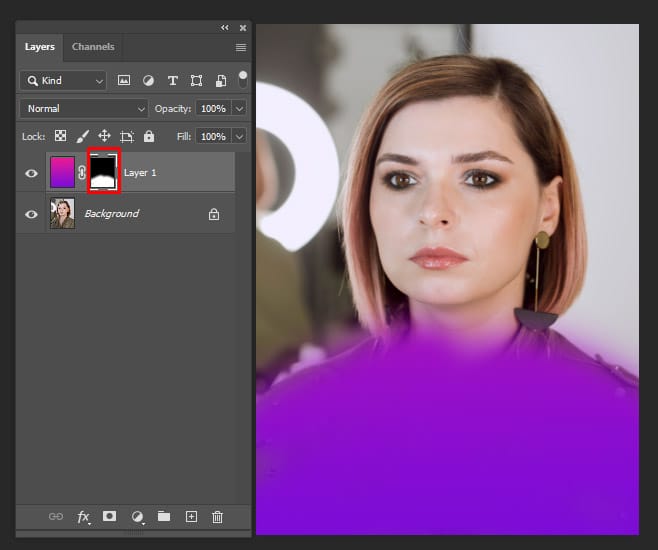Hide the Background layer eye icon

coord(31,214)
